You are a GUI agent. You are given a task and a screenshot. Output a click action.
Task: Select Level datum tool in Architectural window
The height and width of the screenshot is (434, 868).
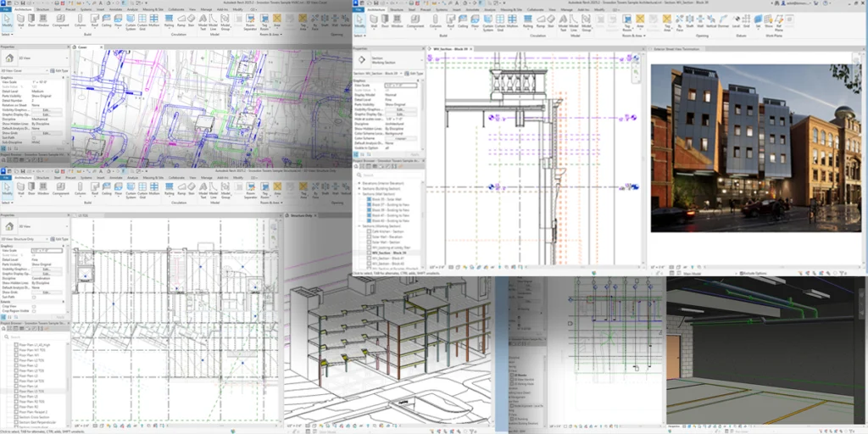[x=736, y=21]
